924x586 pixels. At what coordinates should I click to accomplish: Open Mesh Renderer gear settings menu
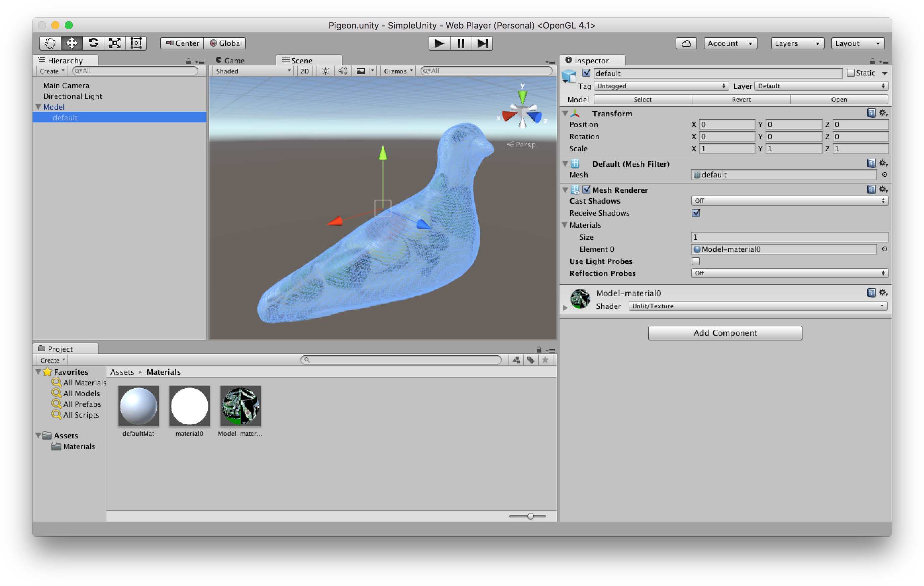click(x=883, y=190)
